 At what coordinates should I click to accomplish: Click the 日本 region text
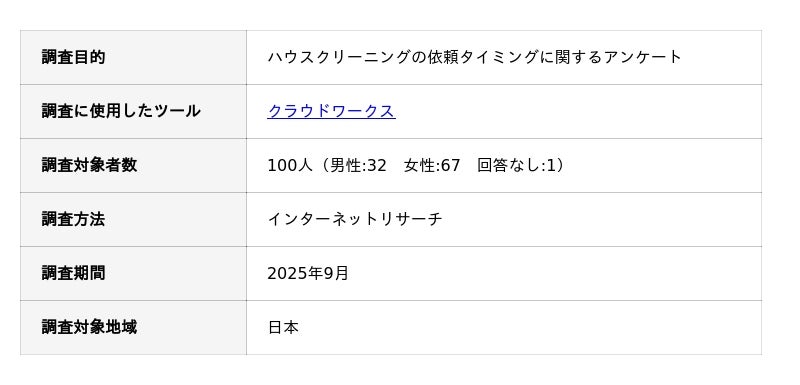tap(283, 327)
